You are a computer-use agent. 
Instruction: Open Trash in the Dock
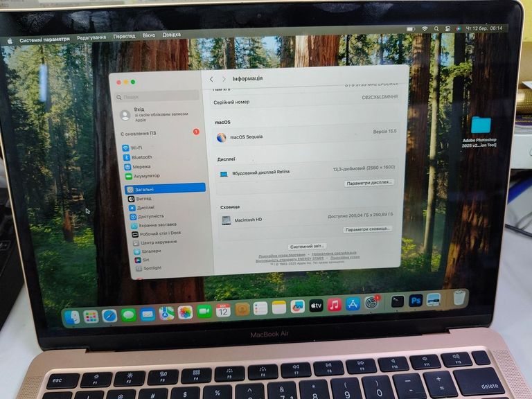(459, 298)
